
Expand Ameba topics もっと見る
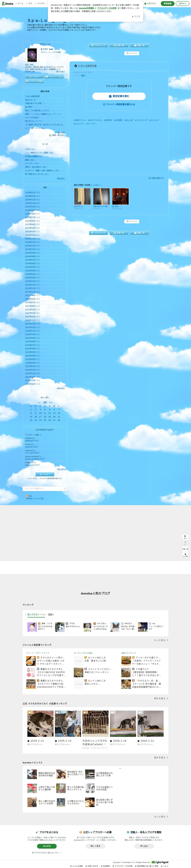(x=161, y=816)
